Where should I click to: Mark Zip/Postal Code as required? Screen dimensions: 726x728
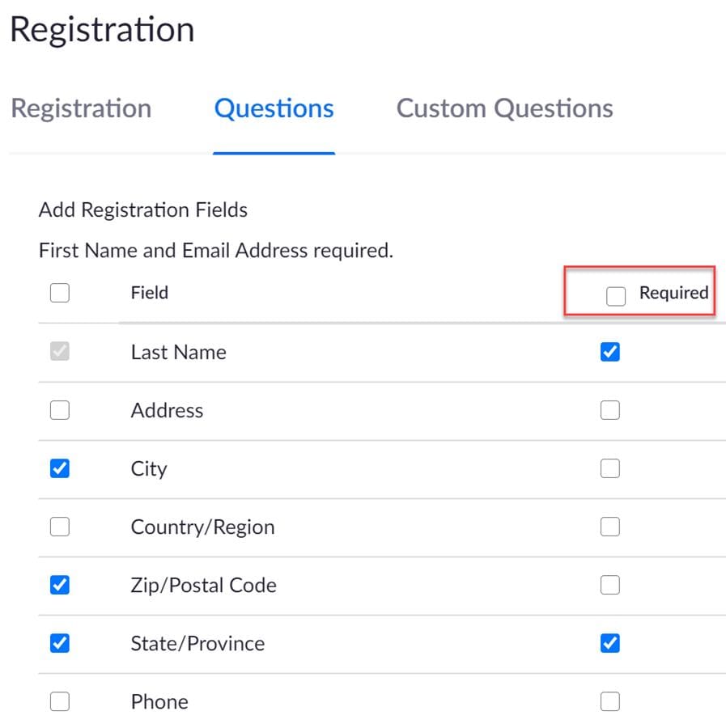(x=610, y=585)
